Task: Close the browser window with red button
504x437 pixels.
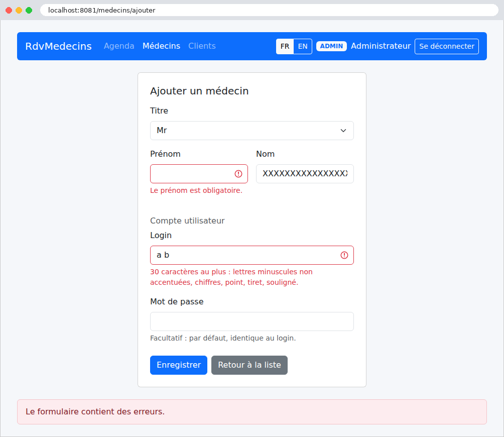Action: click(x=9, y=10)
